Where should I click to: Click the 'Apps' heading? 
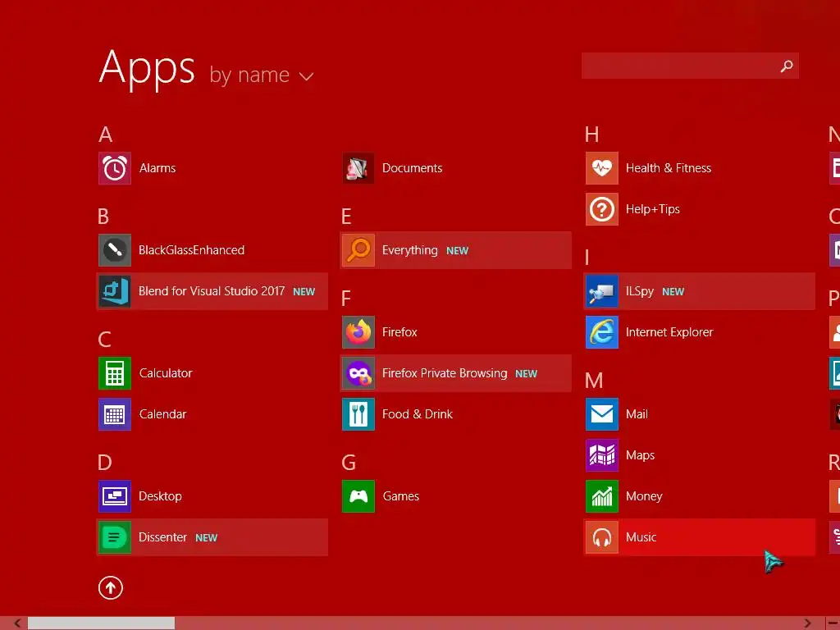point(147,69)
